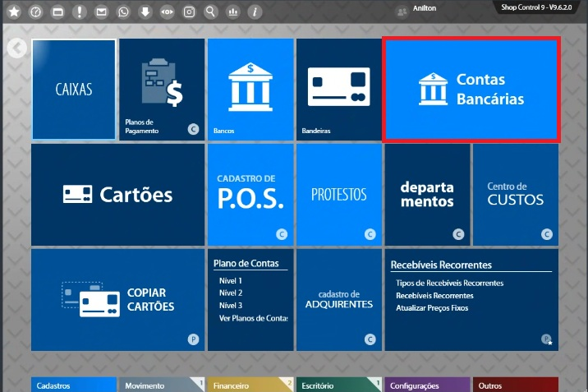Click the exclamation alerts icon
Image resolution: width=588 pixels, height=392 pixels.
[80, 12]
